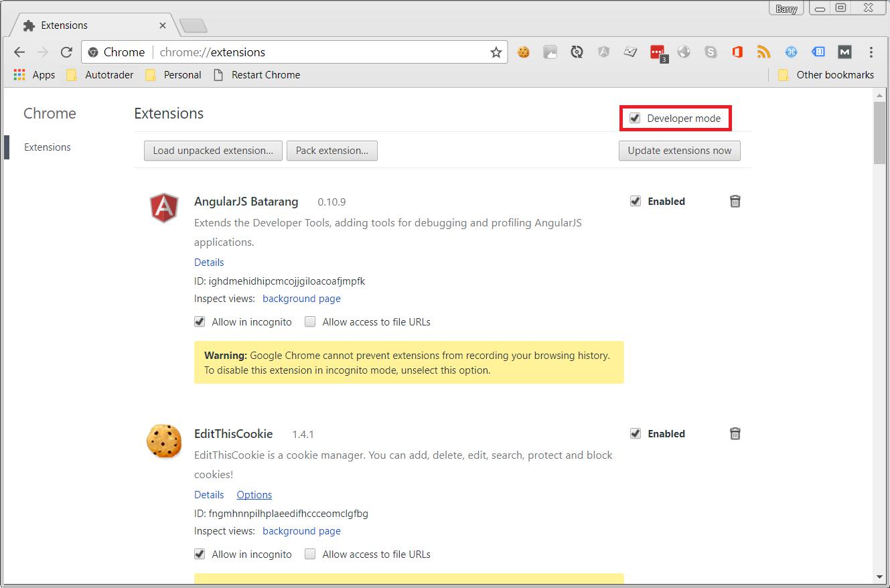
Task: Click the EditThisCookie cookie logo
Action: [163, 441]
